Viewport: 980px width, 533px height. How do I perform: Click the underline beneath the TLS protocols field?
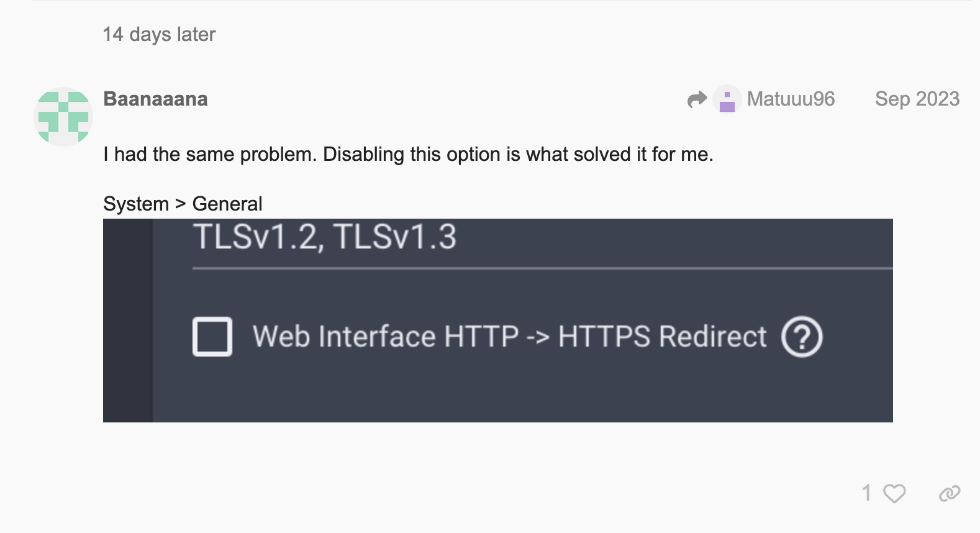[x=542, y=268]
